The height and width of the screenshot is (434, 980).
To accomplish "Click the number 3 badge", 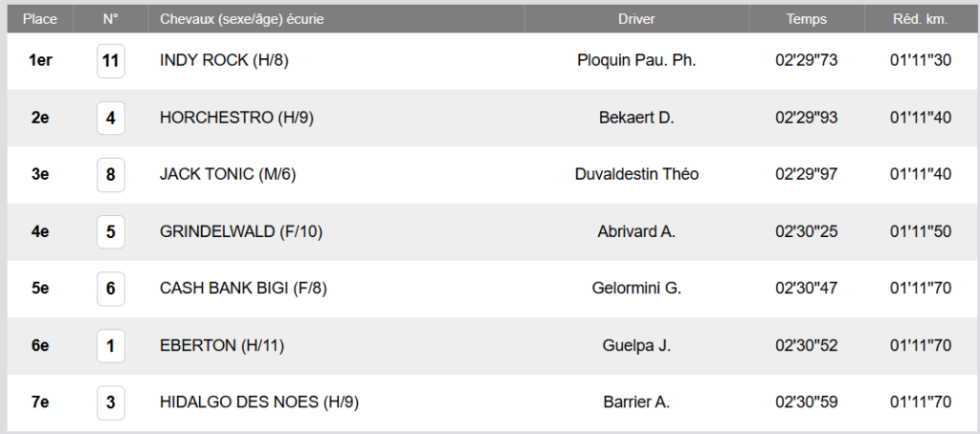I will 111,402.
